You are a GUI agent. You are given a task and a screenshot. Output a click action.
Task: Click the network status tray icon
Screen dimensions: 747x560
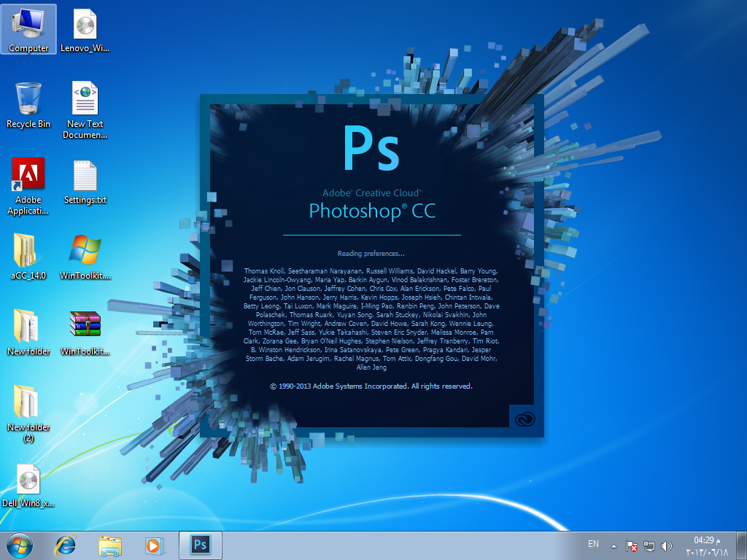(x=649, y=546)
